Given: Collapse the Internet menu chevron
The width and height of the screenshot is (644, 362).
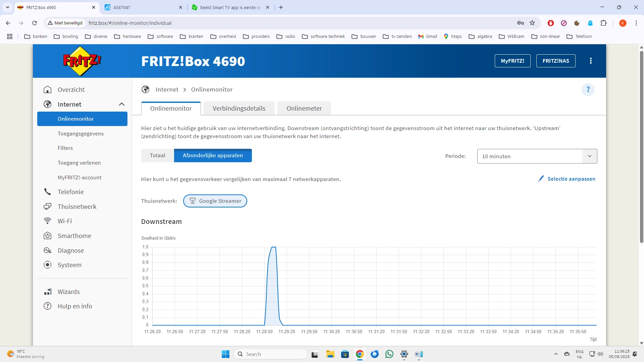Looking at the screenshot, I should click(x=122, y=104).
